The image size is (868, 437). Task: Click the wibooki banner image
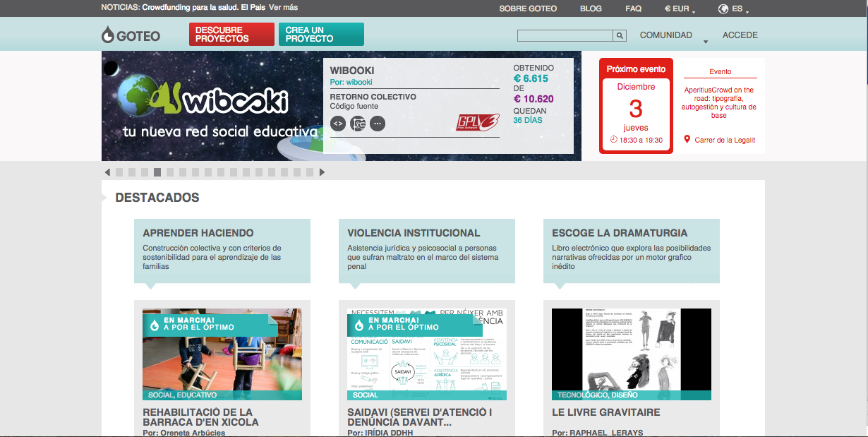[x=212, y=106]
